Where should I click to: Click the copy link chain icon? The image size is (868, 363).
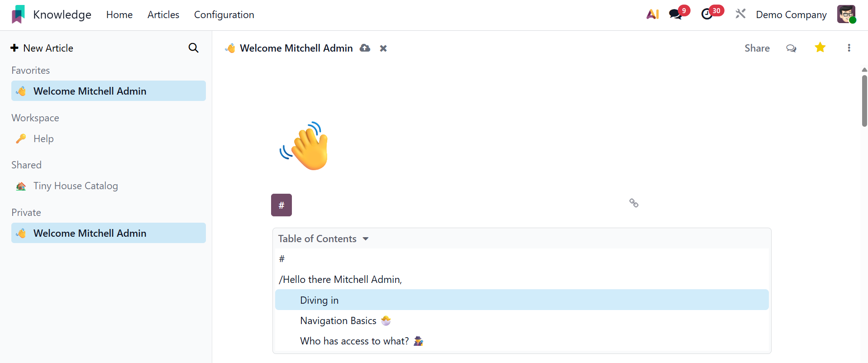[634, 203]
